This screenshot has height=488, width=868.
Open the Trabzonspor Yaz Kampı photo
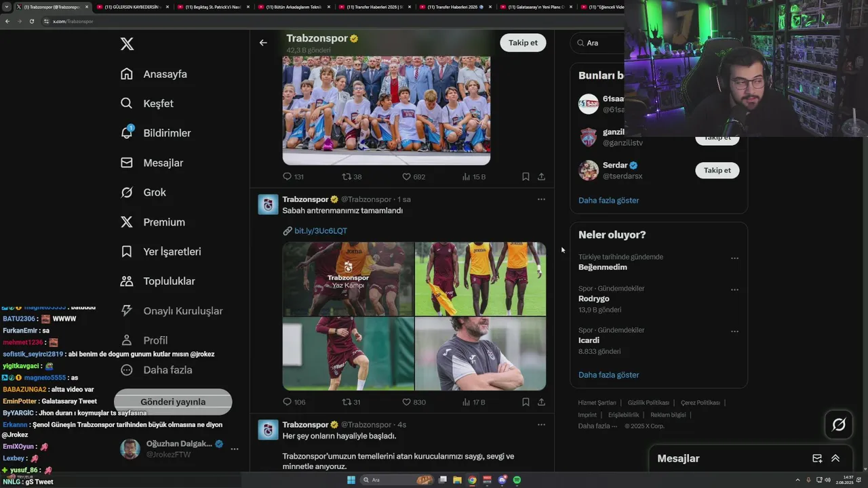pyautogui.click(x=348, y=279)
